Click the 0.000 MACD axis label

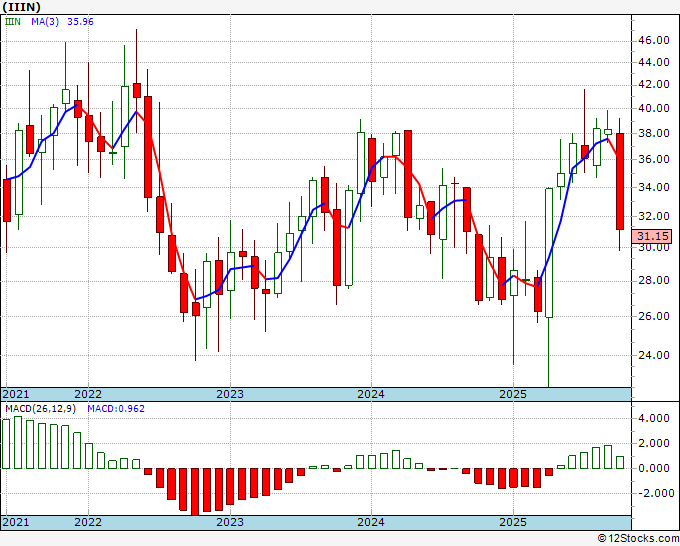(654, 468)
